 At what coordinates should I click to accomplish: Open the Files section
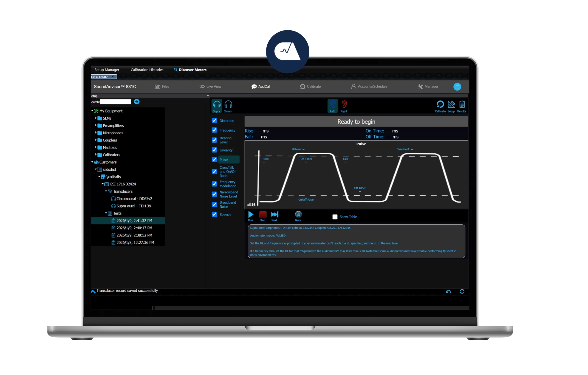click(x=162, y=87)
